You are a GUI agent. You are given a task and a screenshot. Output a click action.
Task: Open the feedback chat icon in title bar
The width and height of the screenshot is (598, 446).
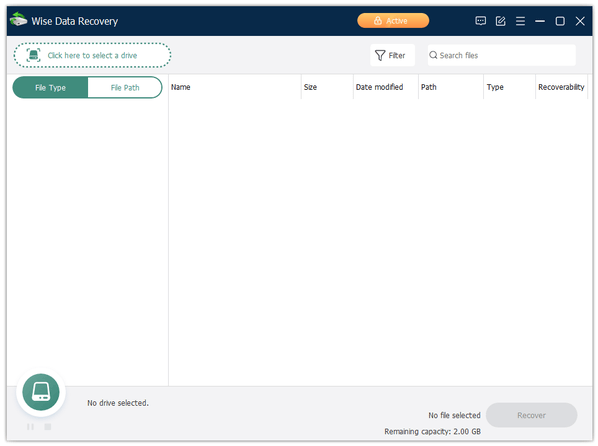[481, 21]
